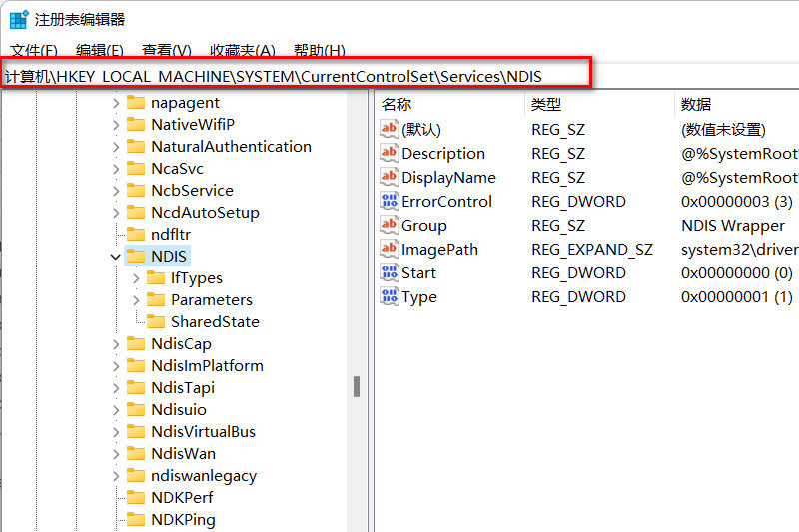Select the NDIS folder icon

tap(136, 256)
